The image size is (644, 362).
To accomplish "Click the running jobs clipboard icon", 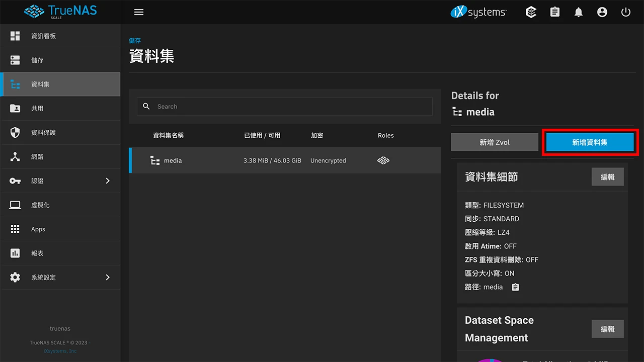I will point(554,12).
